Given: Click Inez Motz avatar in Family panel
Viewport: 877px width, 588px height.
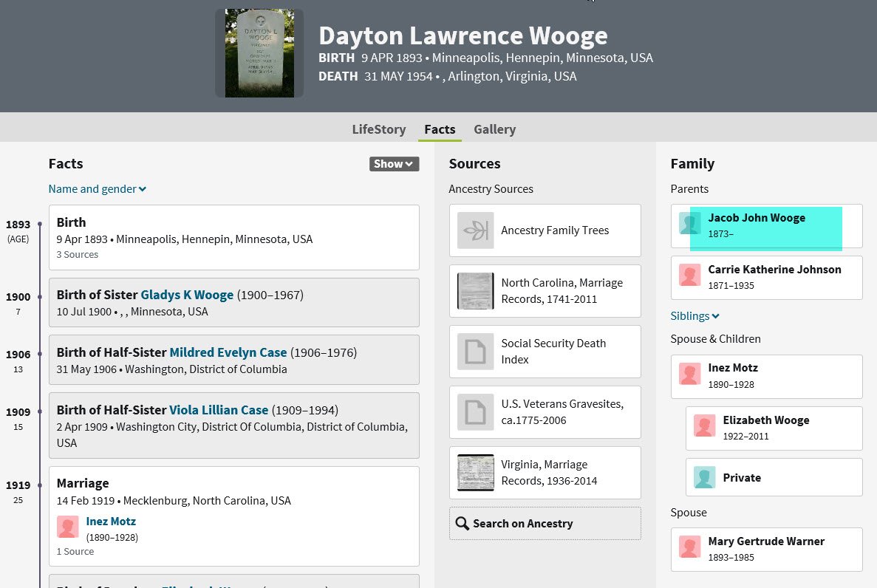Looking at the screenshot, I should click(689, 374).
